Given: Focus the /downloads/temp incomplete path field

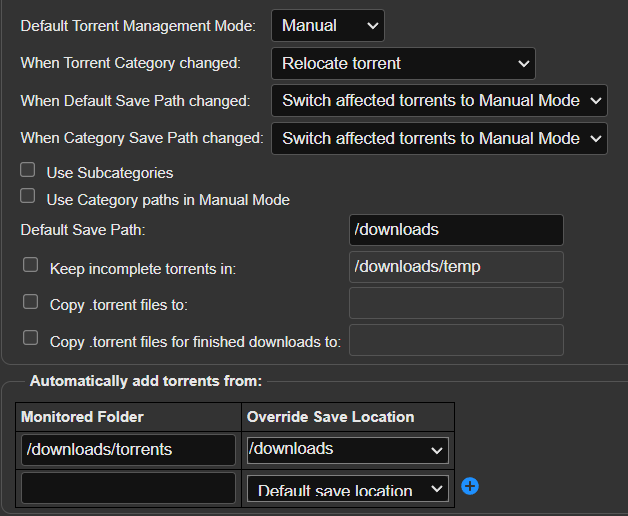Looking at the screenshot, I should click(x=456, y=267).
